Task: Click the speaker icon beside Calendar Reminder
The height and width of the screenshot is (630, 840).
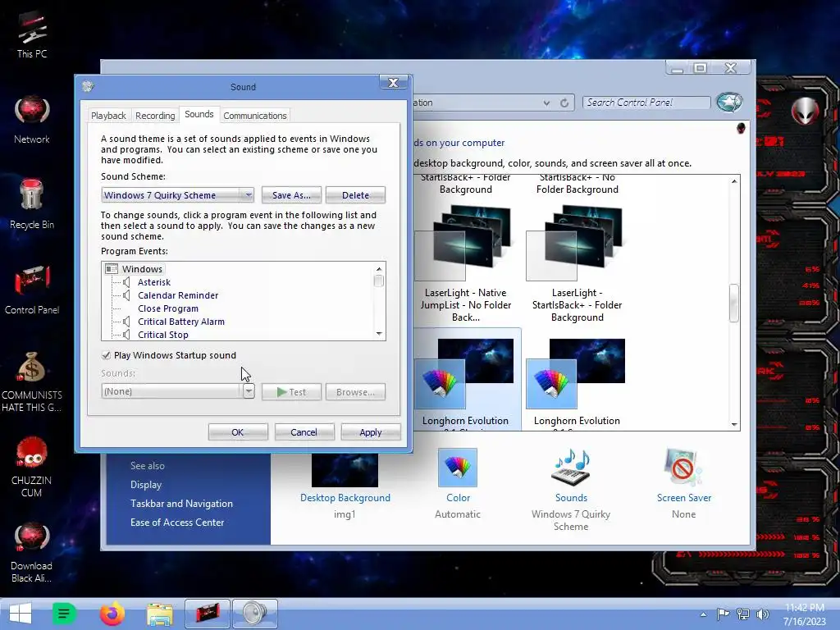Action: [x=126, y=295]
